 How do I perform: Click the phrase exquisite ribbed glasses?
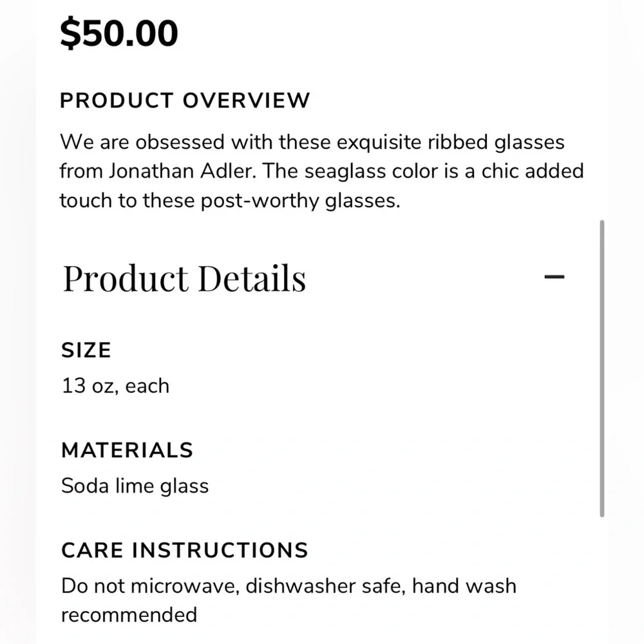pos(451,142)
